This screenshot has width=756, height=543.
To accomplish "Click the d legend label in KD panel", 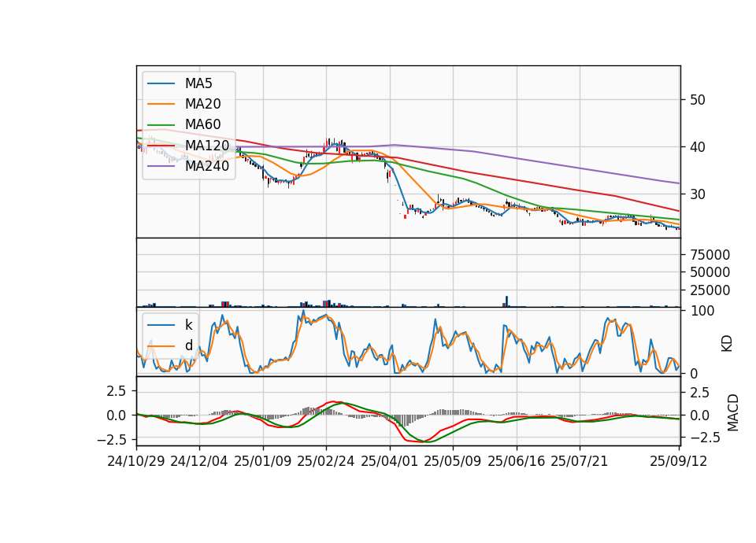I will [188, 345].
